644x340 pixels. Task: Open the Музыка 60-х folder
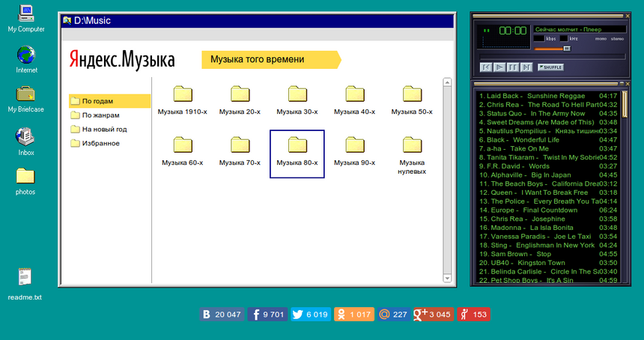pyautogui.click(x=183, y=151)
